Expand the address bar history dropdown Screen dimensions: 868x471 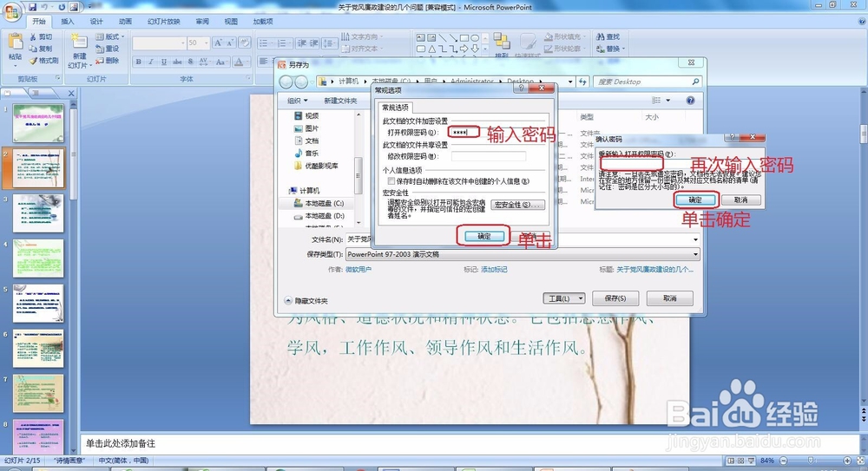click(571, 82)
